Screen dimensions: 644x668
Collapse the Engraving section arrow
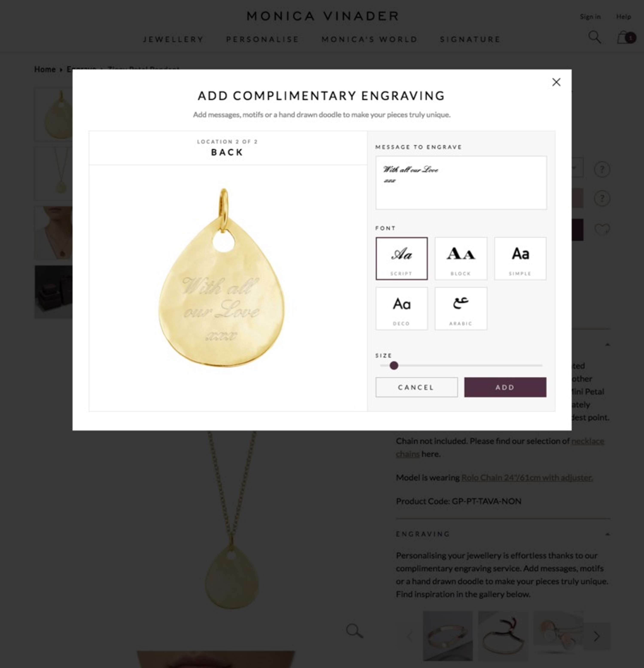607,534
